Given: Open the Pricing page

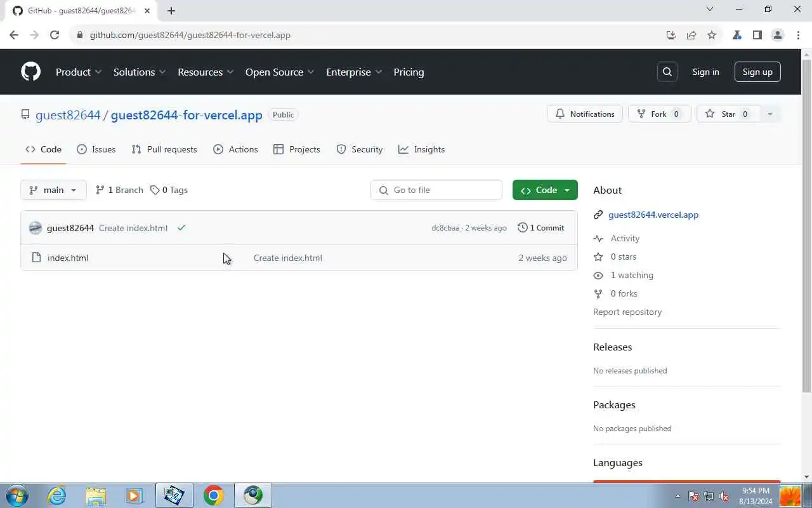Looking at the screenshot, I should tap(409, 72).
